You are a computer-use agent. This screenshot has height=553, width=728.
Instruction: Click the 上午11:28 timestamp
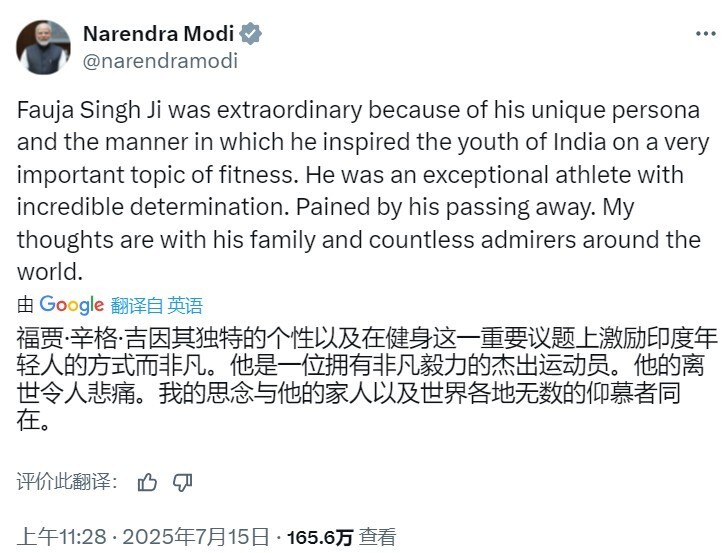62,537
